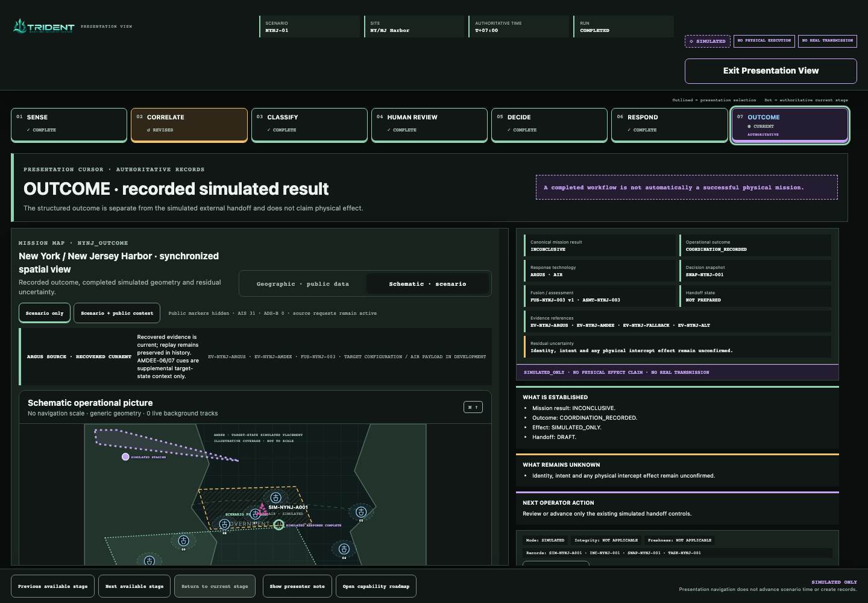Click Authoritative Time T+07:00 field

click(519, 27)
